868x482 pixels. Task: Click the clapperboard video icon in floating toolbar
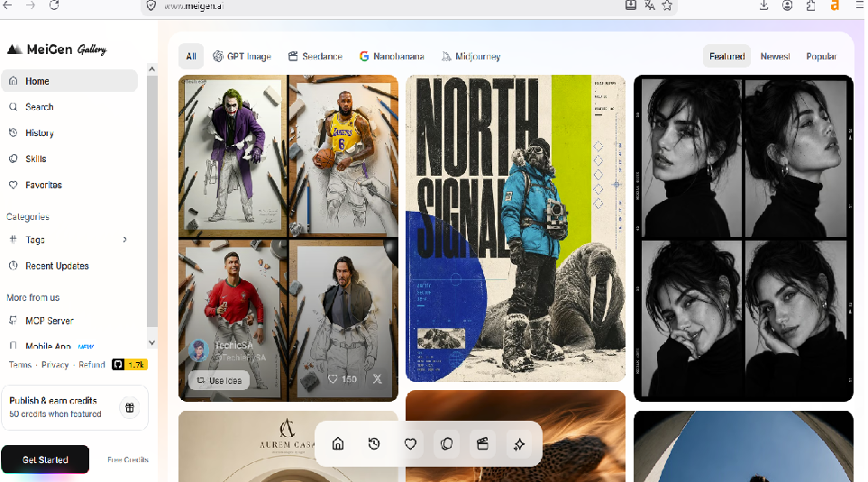483,444
